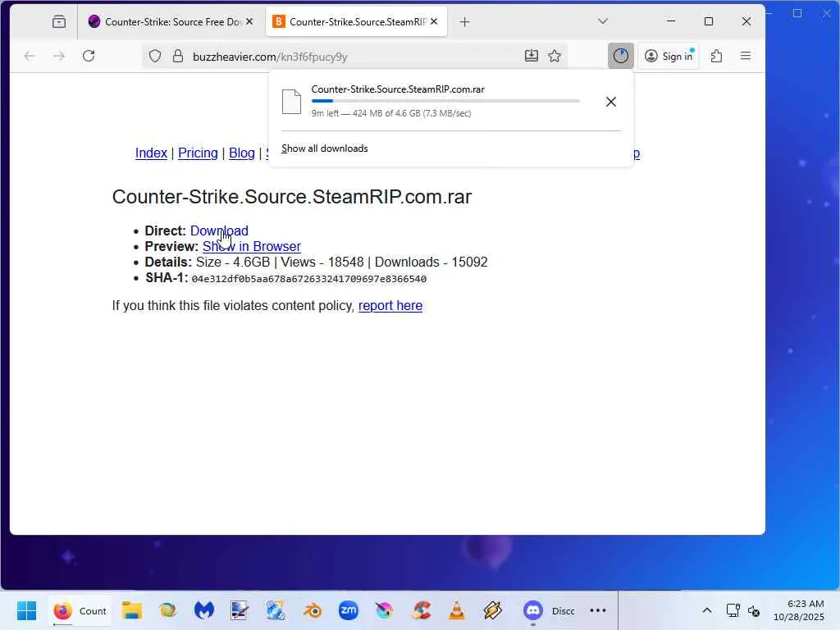840x630 pixels.
Task: Cancel the Counter-Strike.Source.SteamRIP.com.rar download
Action: [610, 101]
